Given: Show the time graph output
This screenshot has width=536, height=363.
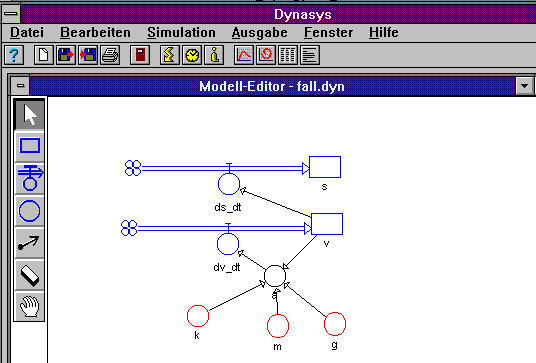Looking at the screenshot, I should tap(244, 55).
